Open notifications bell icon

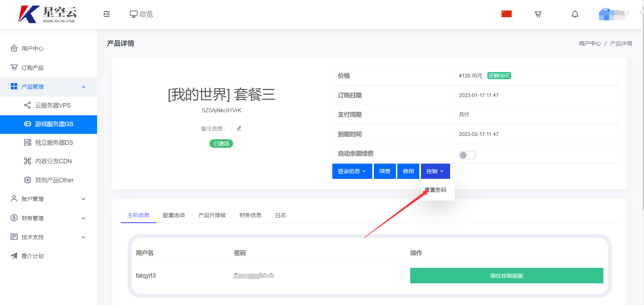[575, 14]
